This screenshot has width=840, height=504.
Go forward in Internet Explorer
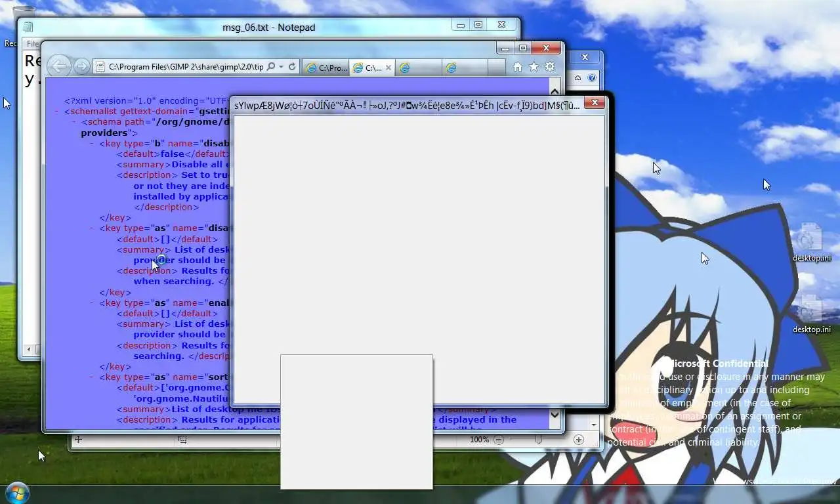click(x=81, y=66)
